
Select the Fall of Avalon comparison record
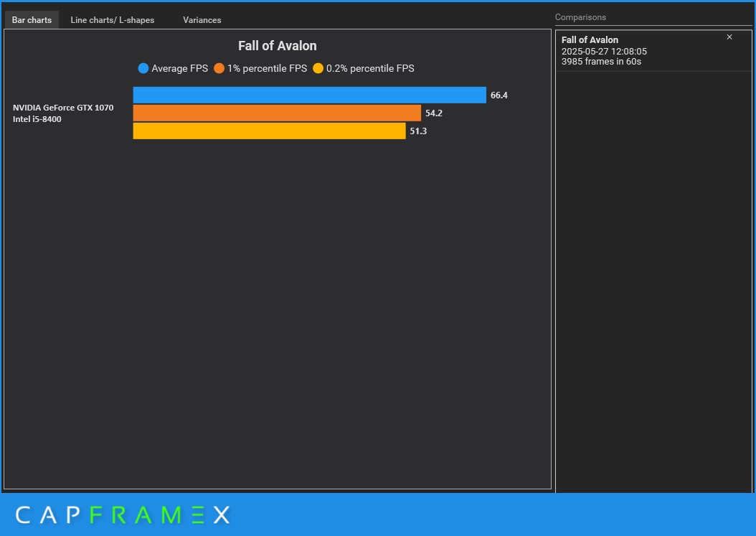[653, 51]
